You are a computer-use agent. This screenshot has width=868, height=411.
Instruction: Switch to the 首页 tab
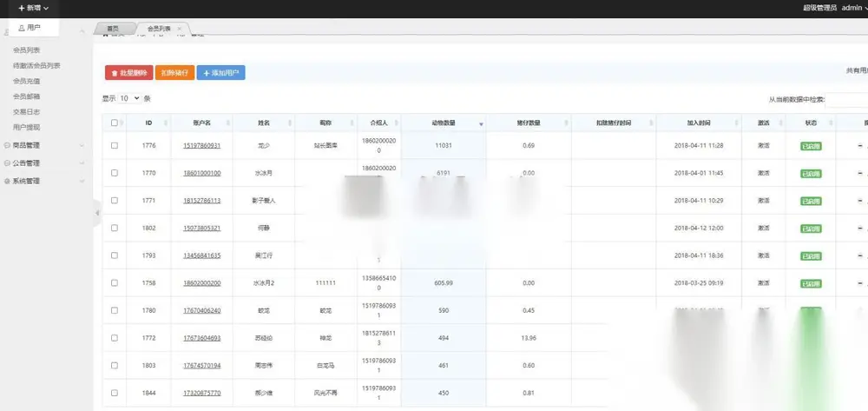coord(113,29)
